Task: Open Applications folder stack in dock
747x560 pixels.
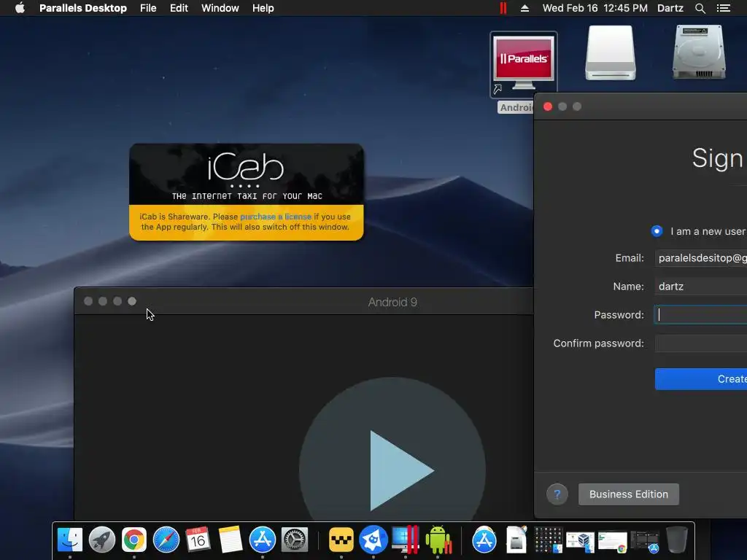Action: (x=484, y=540)
